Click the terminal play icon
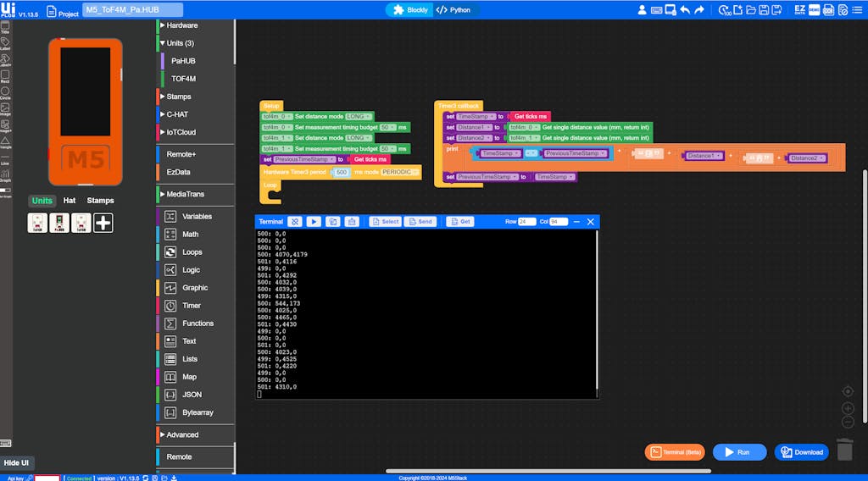 tap(314, 221)
